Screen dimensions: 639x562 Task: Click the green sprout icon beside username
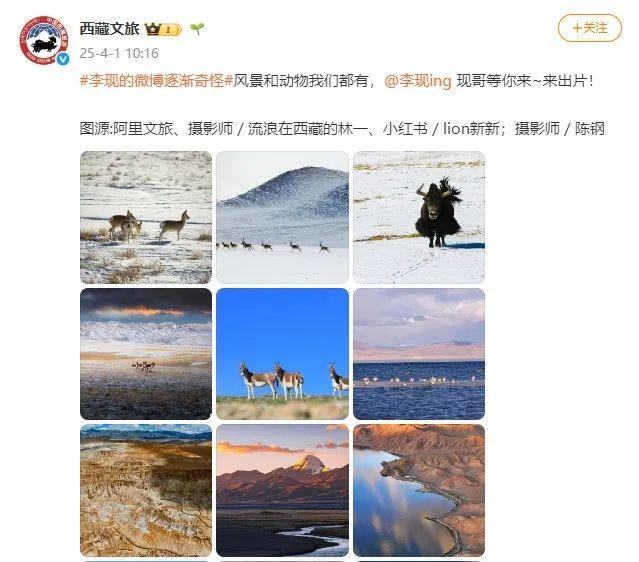[197, 29]
